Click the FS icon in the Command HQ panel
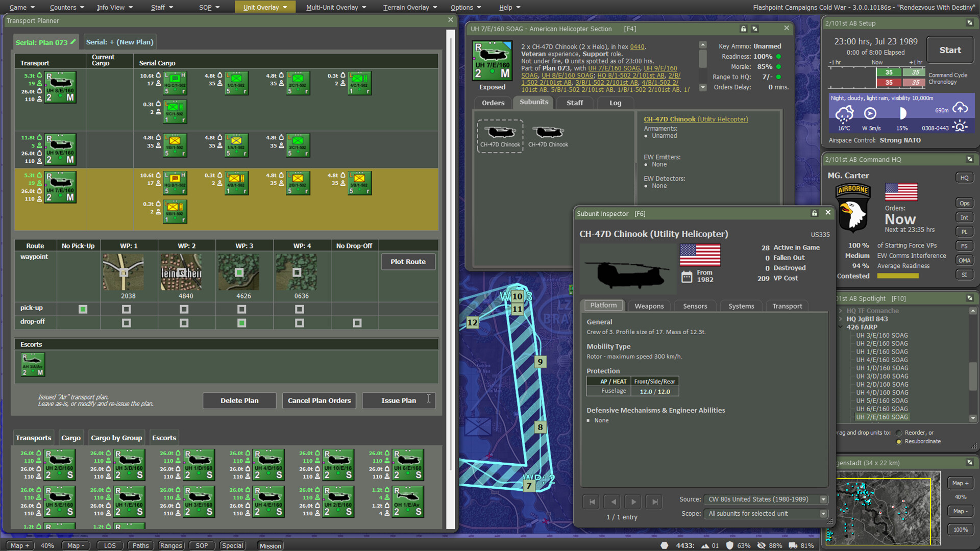Image resolution: width=980 pixels, height=551 pixels. point(965,245)
